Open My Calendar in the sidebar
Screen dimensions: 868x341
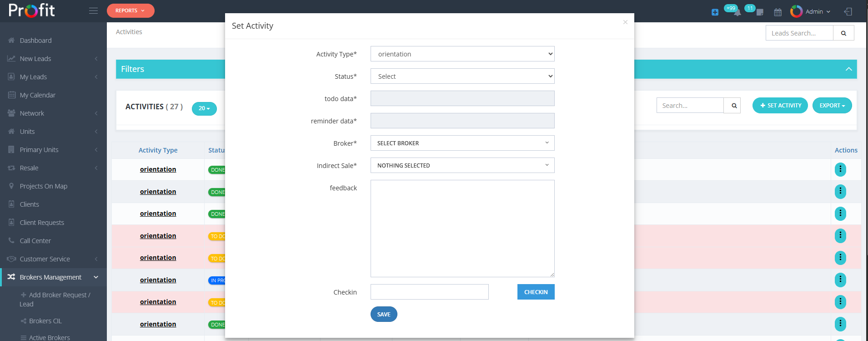(53, 95)
